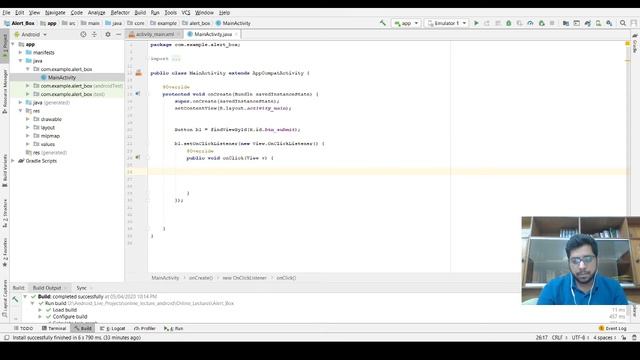Toggle the Structure side panel
640x360 pixels.
point(4,213)
